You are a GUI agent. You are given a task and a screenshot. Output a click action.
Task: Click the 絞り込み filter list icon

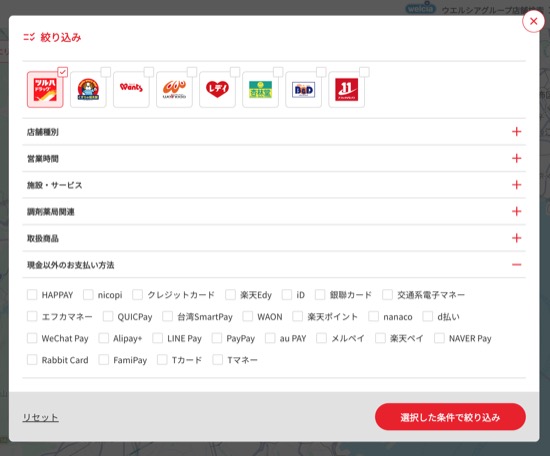pyautogui.click(x=29, y=37)
